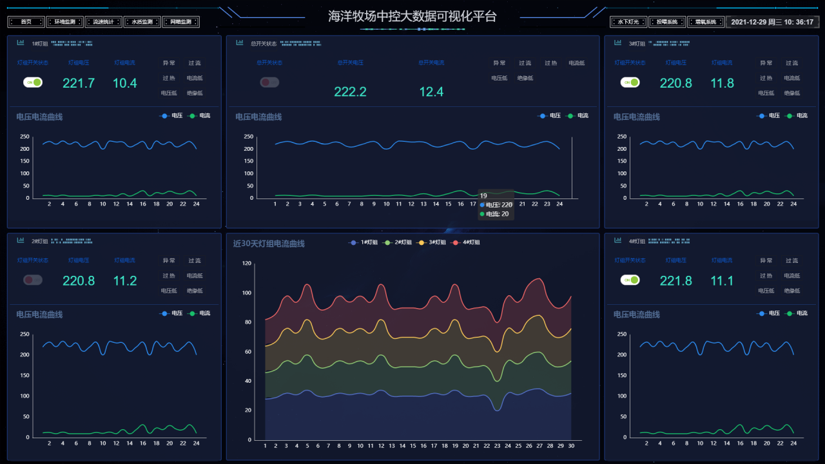Image resolution: width=826 pixels, height=465 pixels.
Task: Toggle 1#灯组 light switch off
Action: click(x=33, y=82)
